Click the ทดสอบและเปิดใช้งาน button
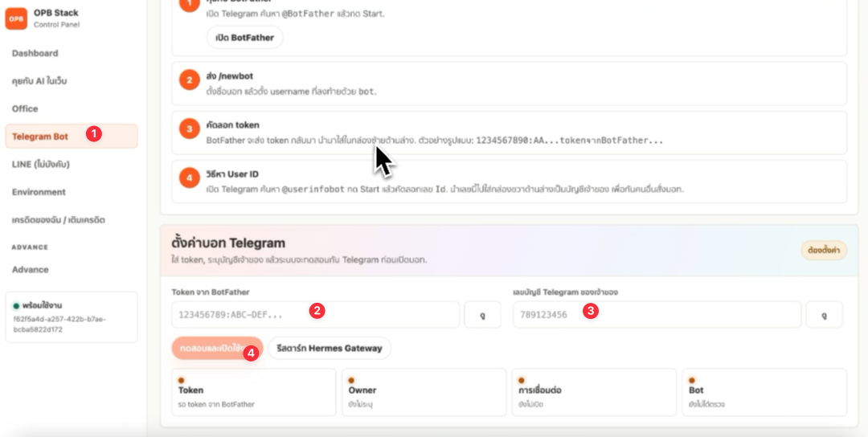 tap(217, 348)
